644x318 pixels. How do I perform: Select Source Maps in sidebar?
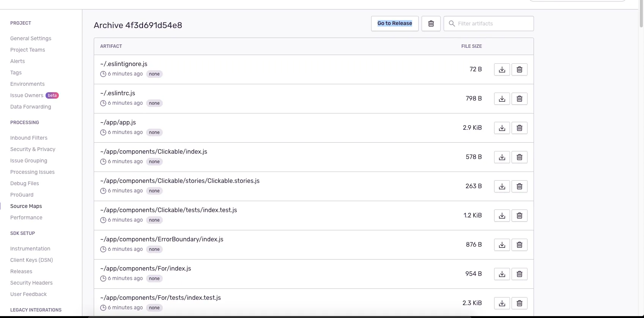26,206
